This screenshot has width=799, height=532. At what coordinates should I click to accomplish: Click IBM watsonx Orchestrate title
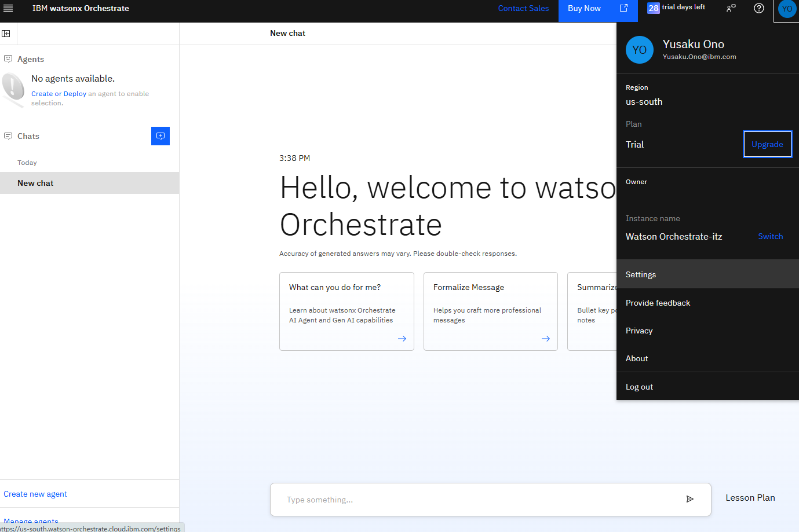[x=81, y=8]
